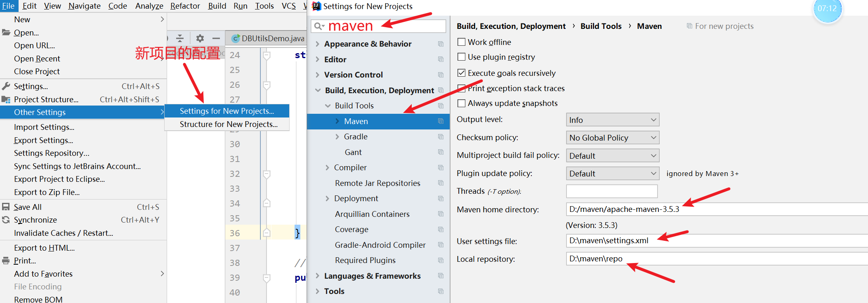
Task: Click the settings search box
Action: (378, 26)
